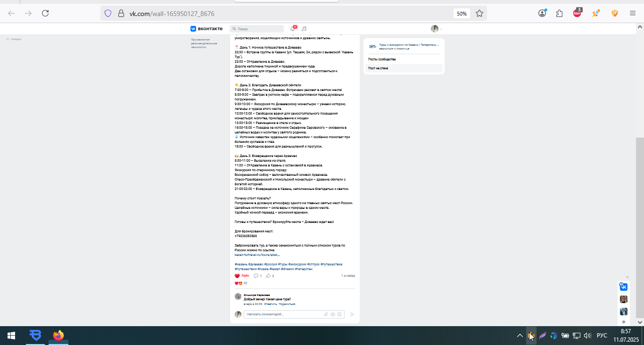Collapse chat sidebar with double chevron
The image size is (644, 345).
click(x=627, y=277)
